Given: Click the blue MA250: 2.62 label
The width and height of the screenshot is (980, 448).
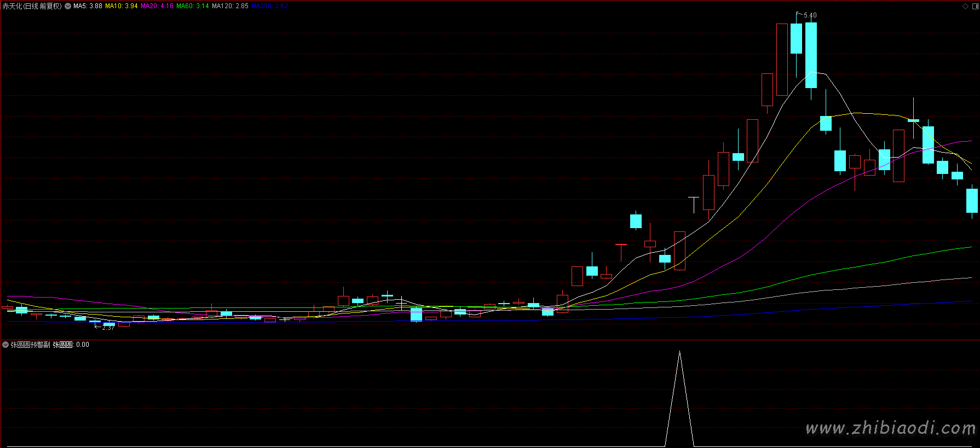Looking at the screenshot, I should pyautogui.click(x=270, y=6).
